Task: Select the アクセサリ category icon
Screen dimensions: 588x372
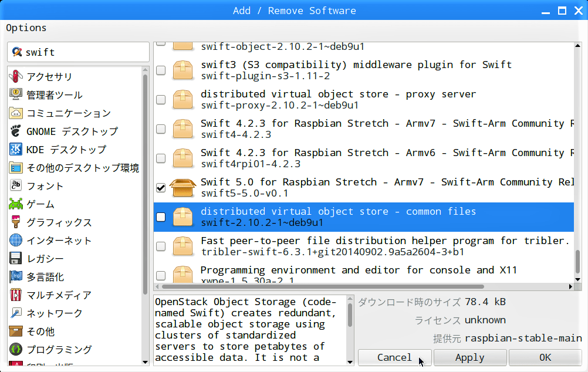Action: (x=16, y=76)
